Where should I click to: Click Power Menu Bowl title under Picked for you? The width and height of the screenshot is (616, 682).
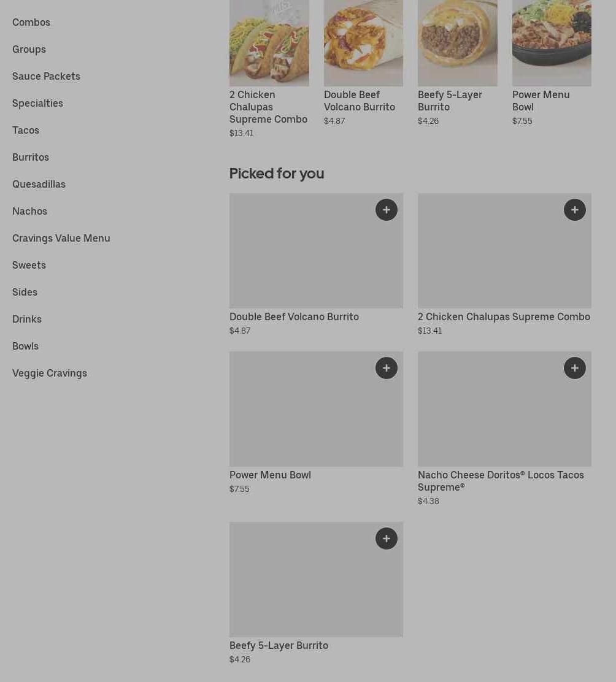[270, 475]
